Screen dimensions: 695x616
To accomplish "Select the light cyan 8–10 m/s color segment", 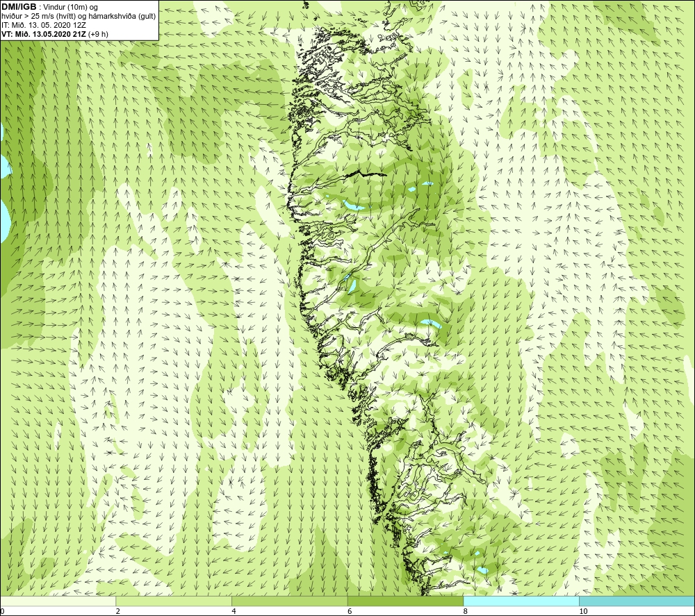I will [x=521, y=601].
